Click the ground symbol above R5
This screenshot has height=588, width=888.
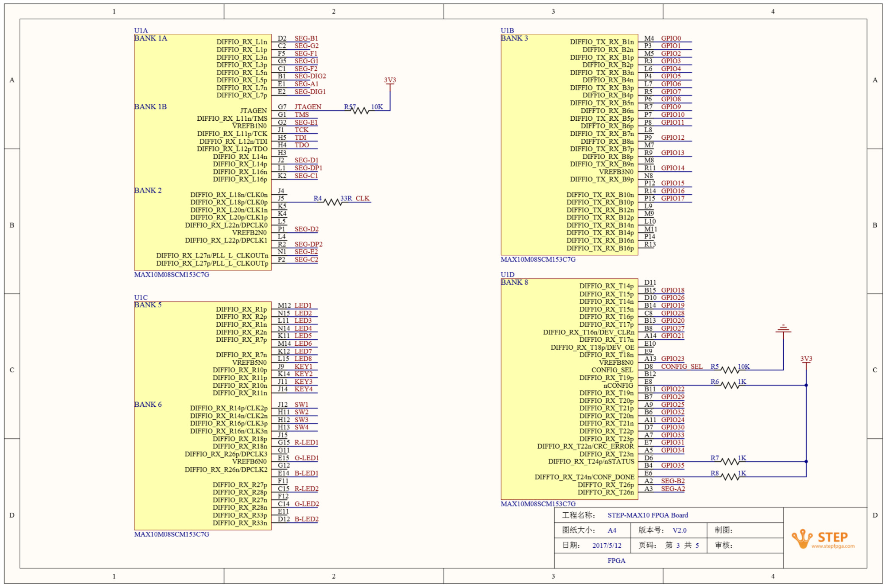coord(783,329)
